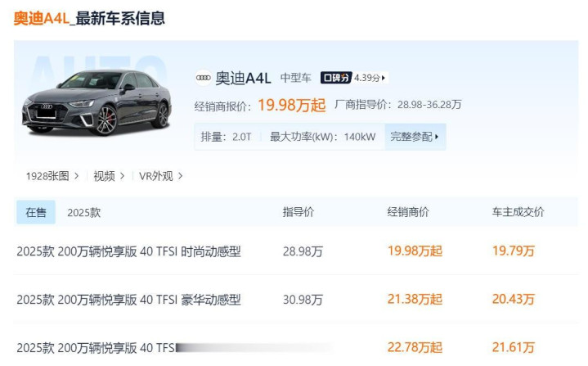This screenshot has height=366, width=588.
Task: Click dealer price 19.98万起 in first row
Action: point(415,251)
